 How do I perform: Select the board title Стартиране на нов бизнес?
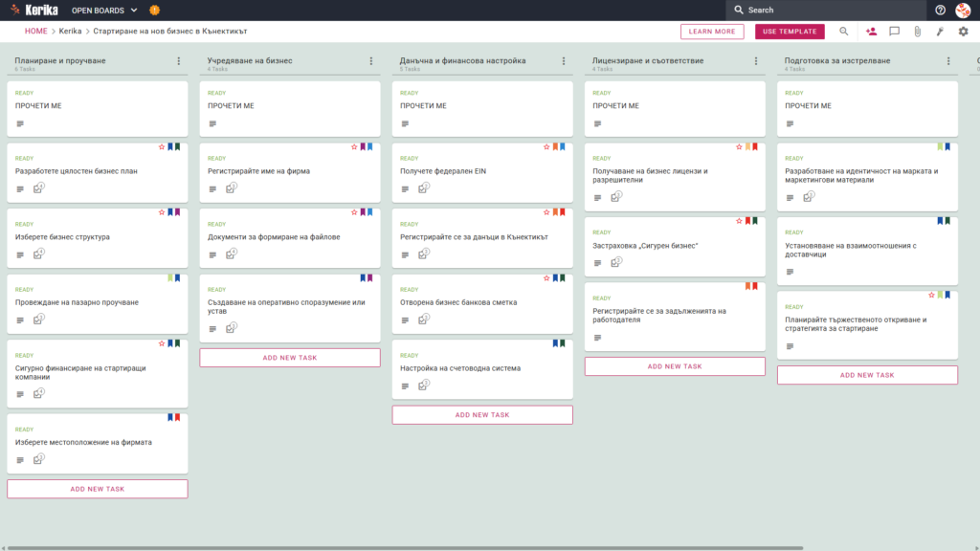pyautogui.click(x=170, y=32)
